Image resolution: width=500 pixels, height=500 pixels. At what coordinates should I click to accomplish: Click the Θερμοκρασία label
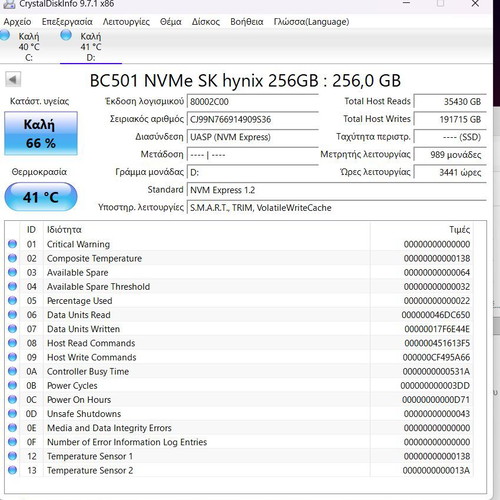(x=39, y=172)
